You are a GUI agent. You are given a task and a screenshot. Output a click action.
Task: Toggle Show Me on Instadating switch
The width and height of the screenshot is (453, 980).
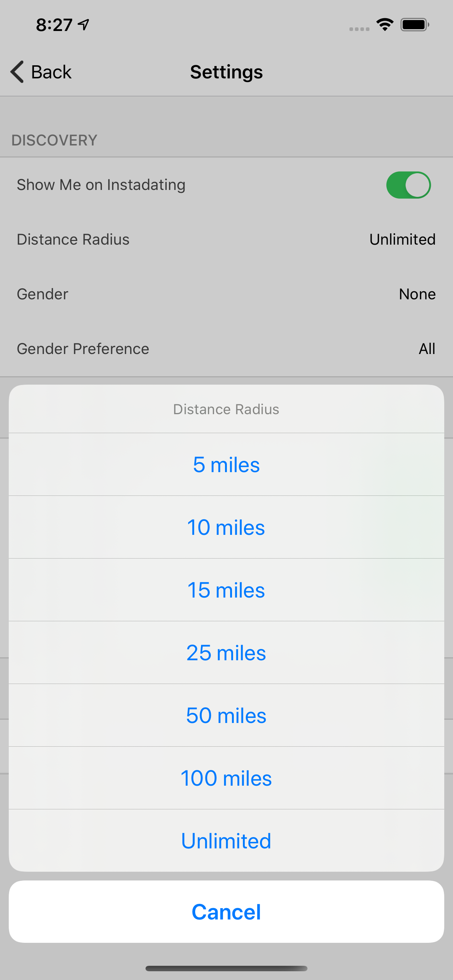(x=408, y=185)
